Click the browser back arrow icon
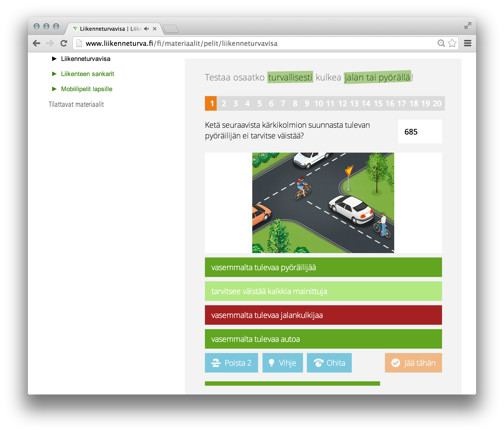 click(x=36, y=43)
